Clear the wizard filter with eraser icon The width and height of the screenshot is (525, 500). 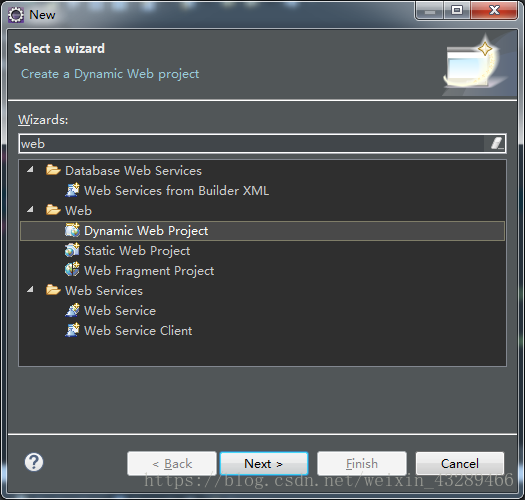pos(497,143)
